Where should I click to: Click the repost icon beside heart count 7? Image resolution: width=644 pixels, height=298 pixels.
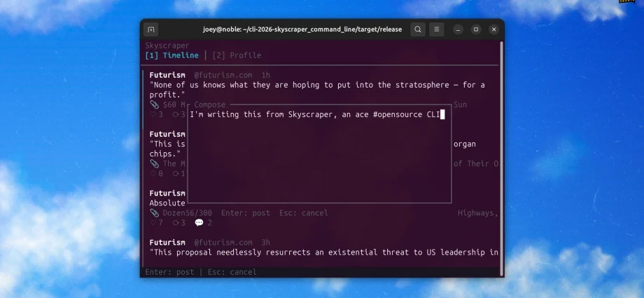click(176, 223)
